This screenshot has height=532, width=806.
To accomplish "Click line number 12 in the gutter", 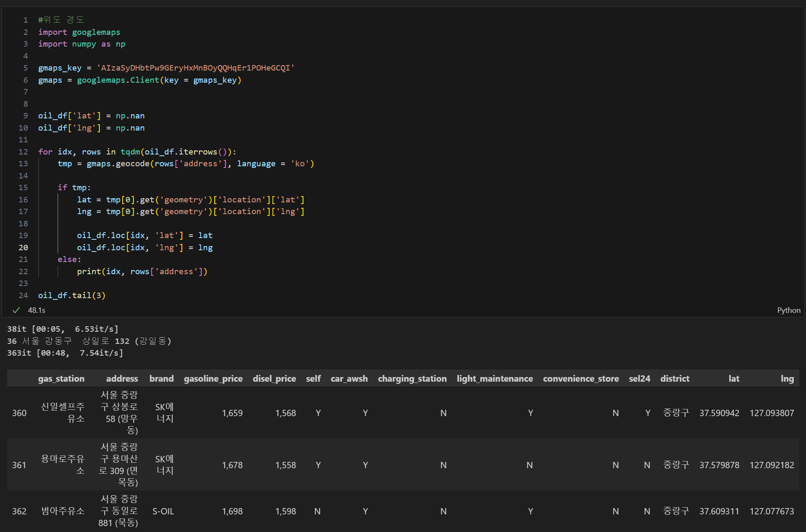I will (x=24, y=152).
